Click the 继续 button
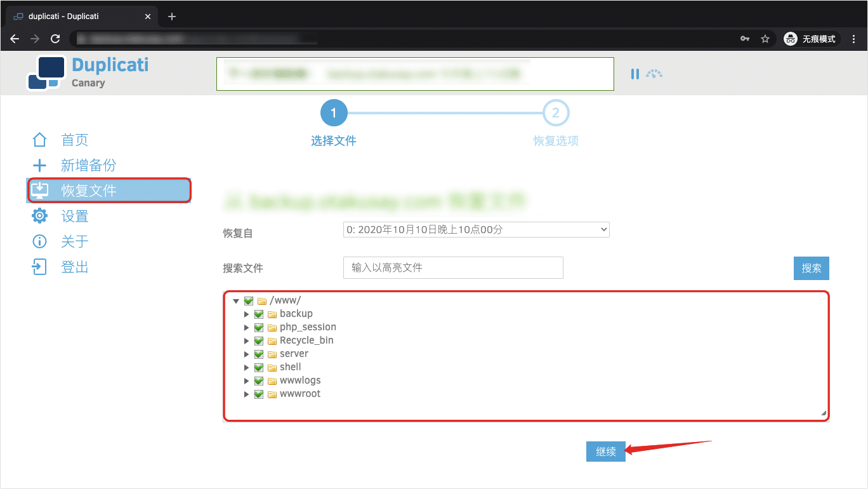 [606, 452]
